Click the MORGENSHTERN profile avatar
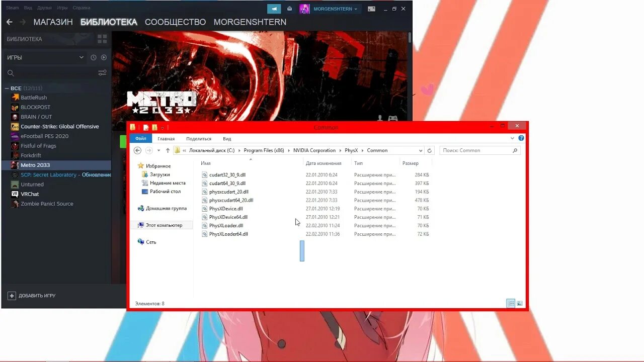Viewport: 644px width, 362px height. [x=304, y=9]
